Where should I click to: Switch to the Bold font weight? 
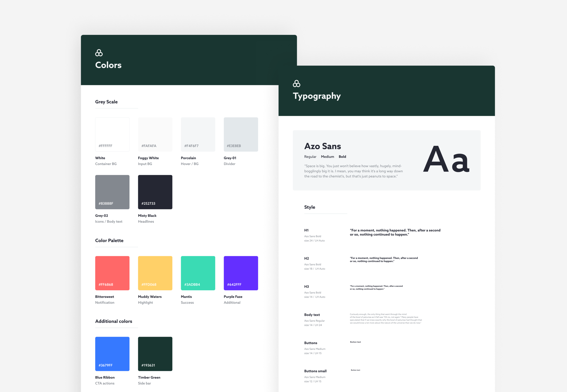pos(342,156)
